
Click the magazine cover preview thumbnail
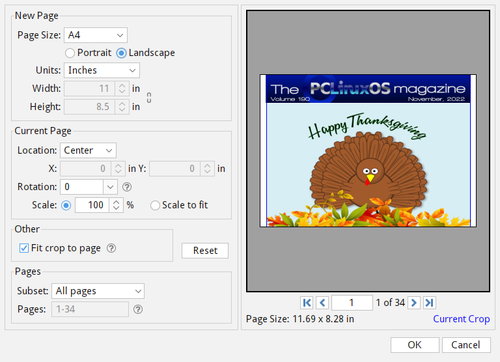point(368,151)
